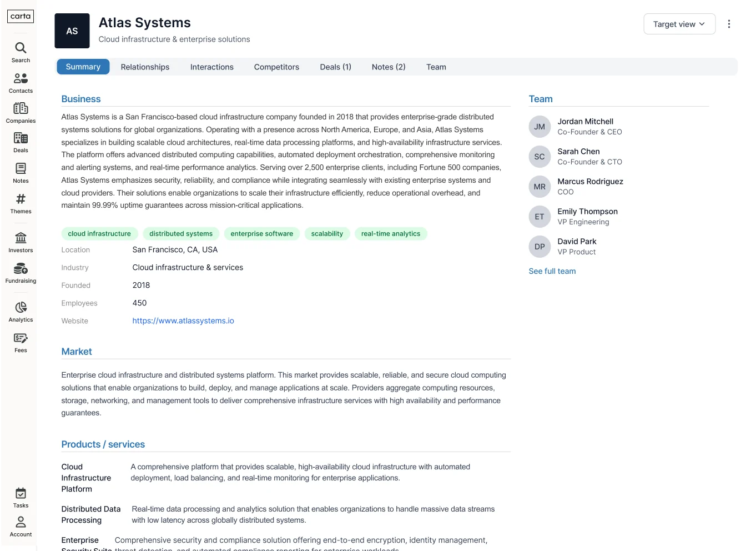756x551 pixels.
Task: Click the Atlas Systems company title
Action: point(145,23)
